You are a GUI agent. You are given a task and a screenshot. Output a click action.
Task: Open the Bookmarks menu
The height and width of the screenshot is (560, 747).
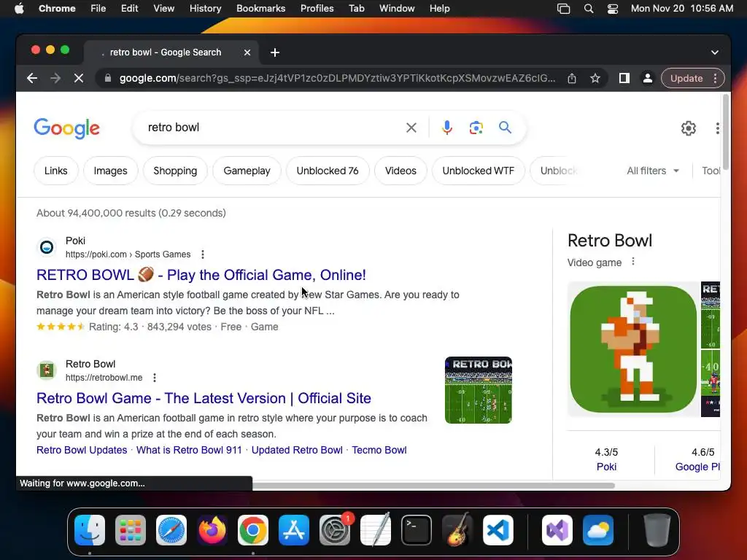click(261, 9)
